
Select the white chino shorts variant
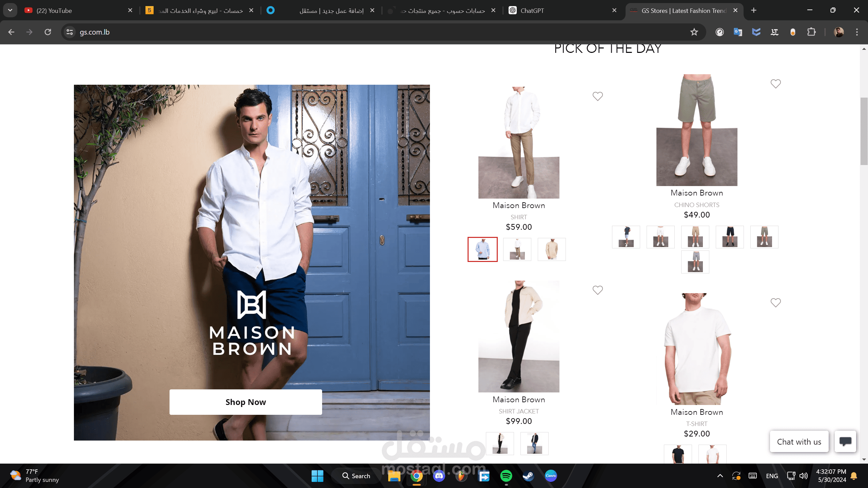[660, 237]
